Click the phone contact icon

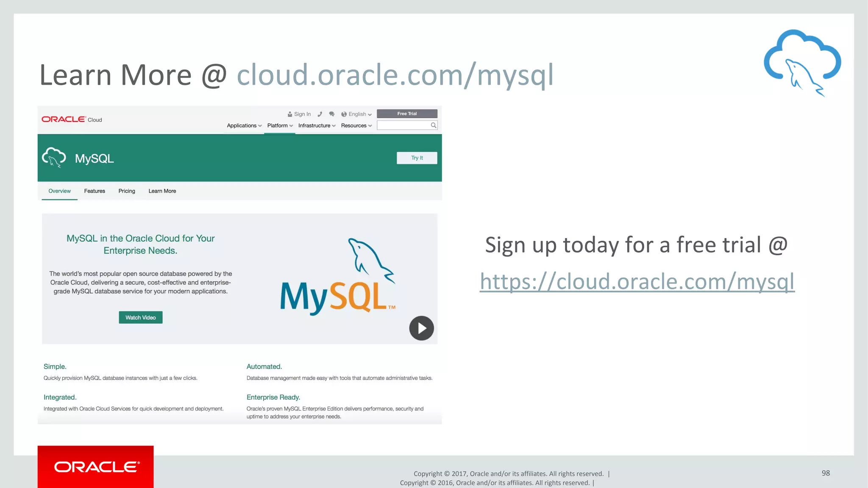320,114
